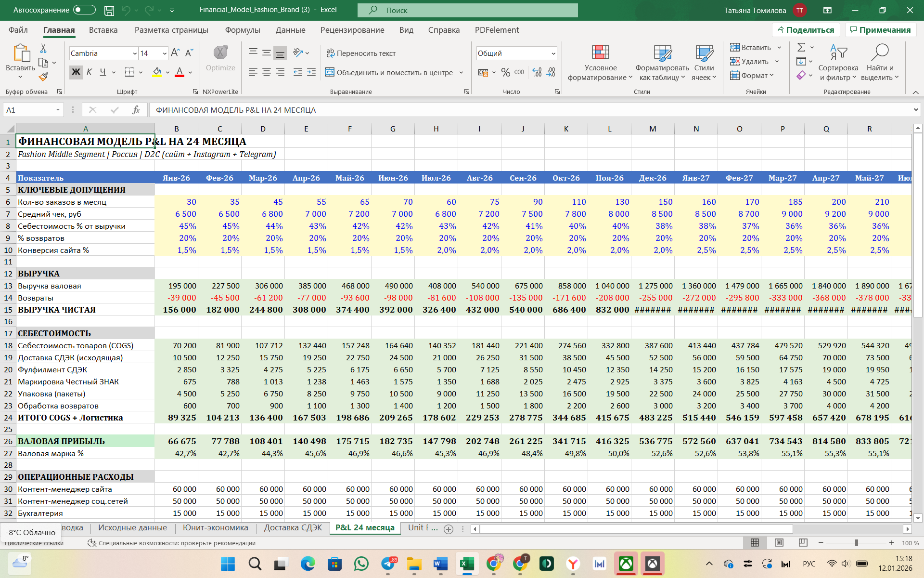Switch to the Юнит-экономика sheet tab
The height and width of the screenshot is (578, 924).
215,528
